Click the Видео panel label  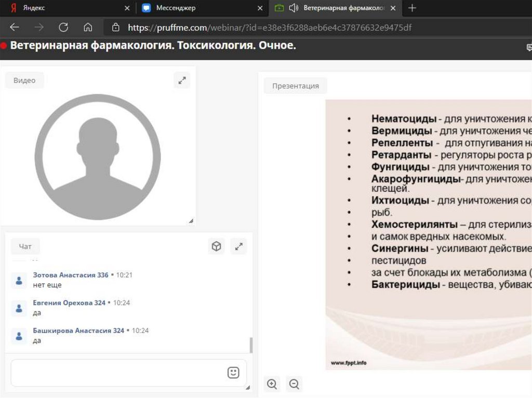24,80
